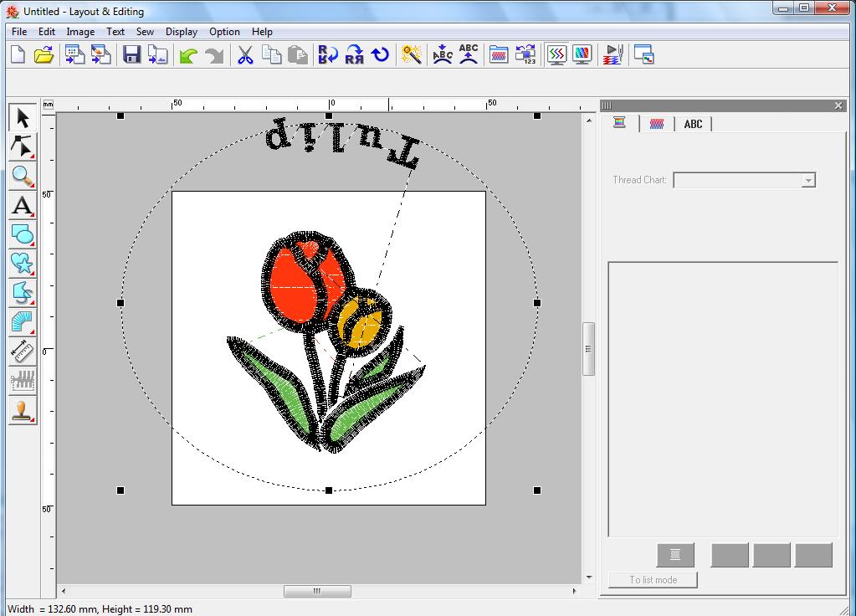Click the mm ruler unit button
This screenshot has width=856, height=616.
[49, 105]
